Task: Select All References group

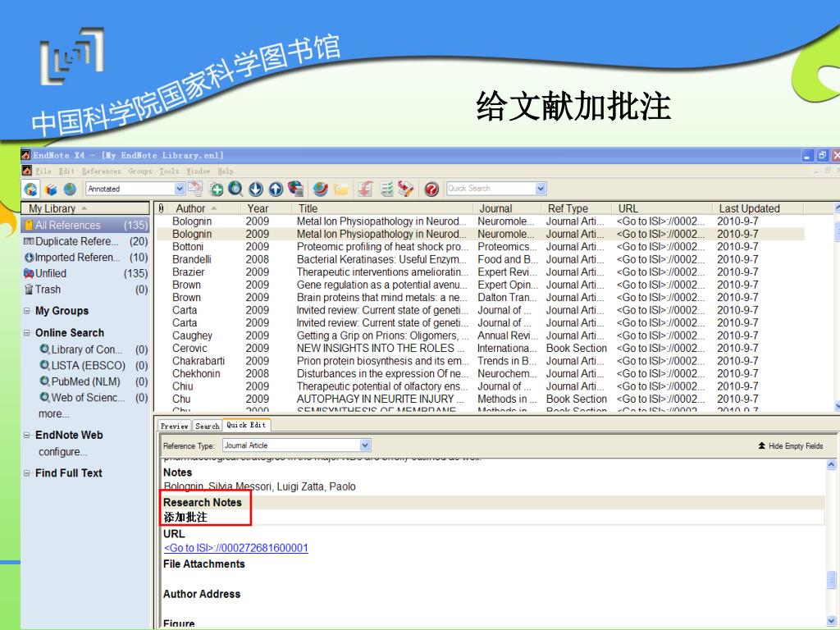Action: tap(85, 225)
